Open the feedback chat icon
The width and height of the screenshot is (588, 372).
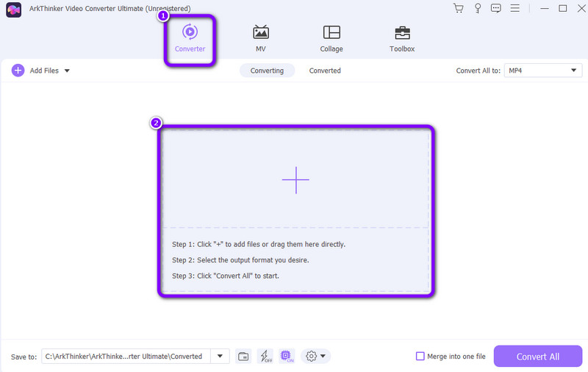[x=495, y=8]
